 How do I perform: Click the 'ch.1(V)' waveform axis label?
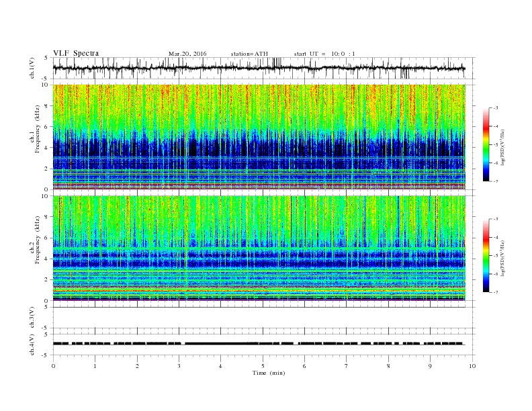click(32, 68)
